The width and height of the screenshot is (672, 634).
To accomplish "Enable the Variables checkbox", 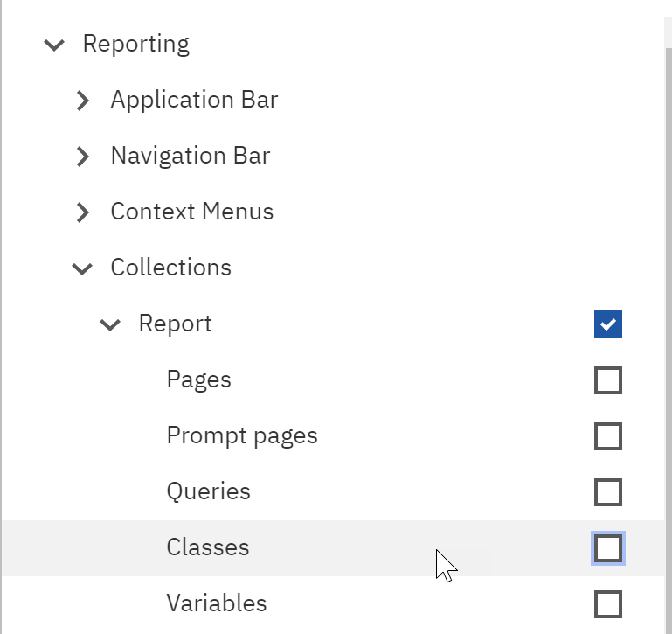I will (x=607, y=604).
